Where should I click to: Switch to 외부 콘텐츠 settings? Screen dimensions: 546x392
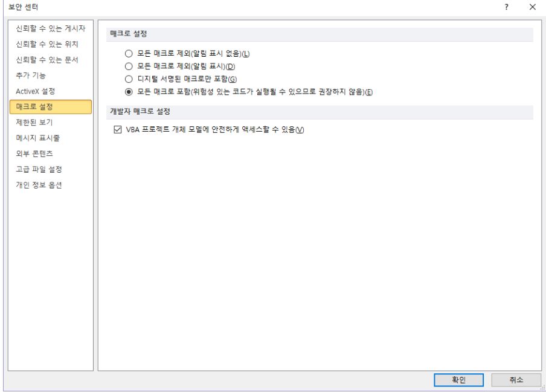(33, 153)
